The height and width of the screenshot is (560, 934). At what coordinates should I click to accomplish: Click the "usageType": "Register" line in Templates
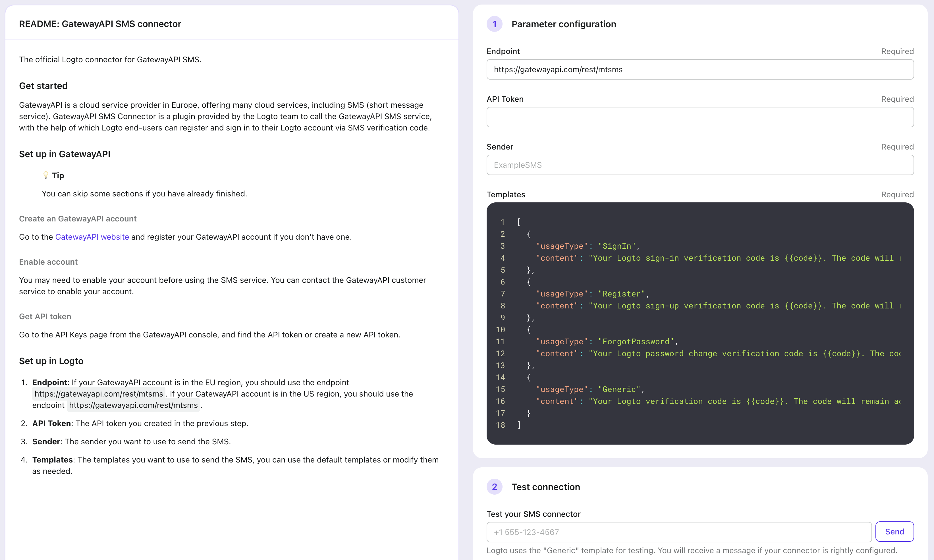tap(592, 294)
